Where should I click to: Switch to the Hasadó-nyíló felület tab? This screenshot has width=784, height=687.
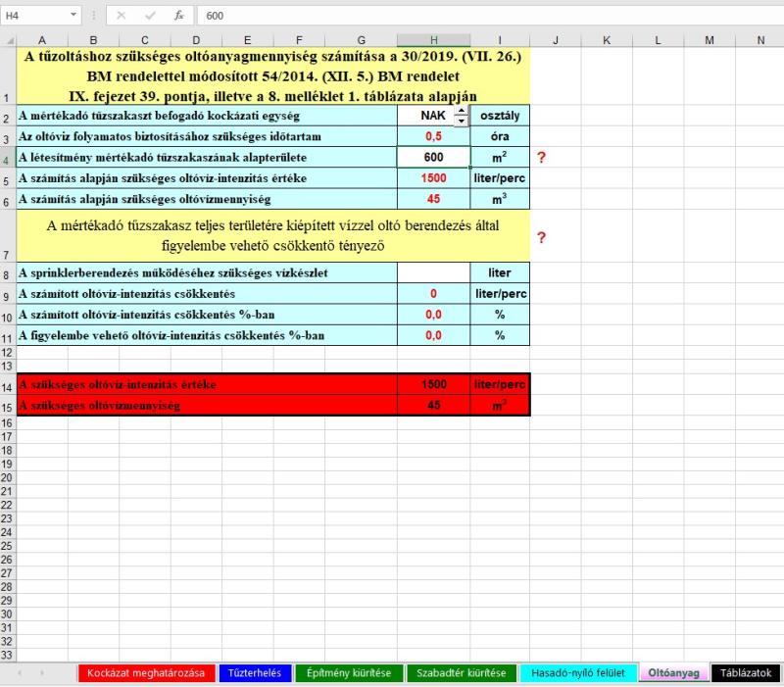pyautogui.click(x=578, y=673)
